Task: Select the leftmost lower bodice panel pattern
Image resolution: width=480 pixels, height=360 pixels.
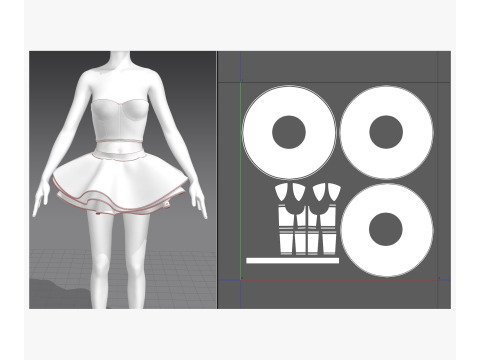Action: (286, 244)
